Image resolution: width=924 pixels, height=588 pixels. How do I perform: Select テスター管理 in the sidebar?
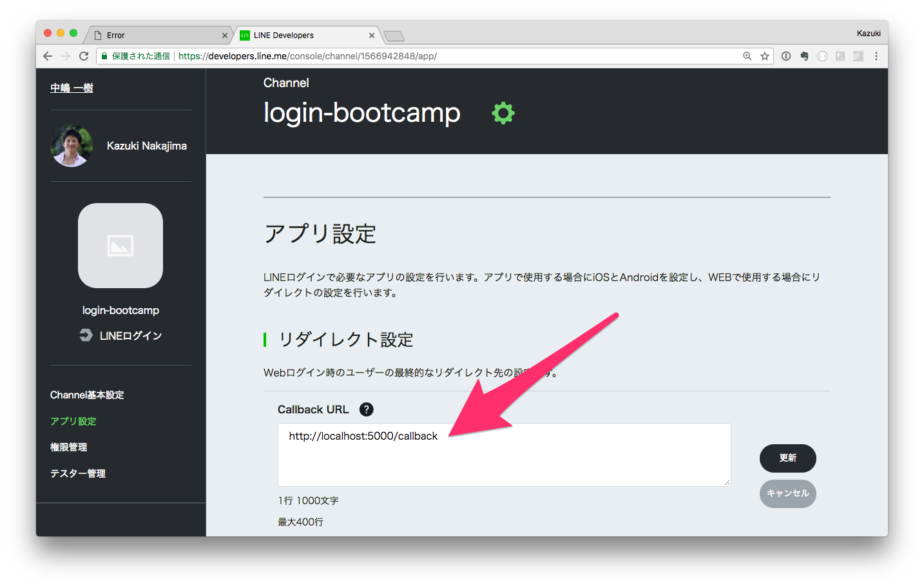coord(77,473)
